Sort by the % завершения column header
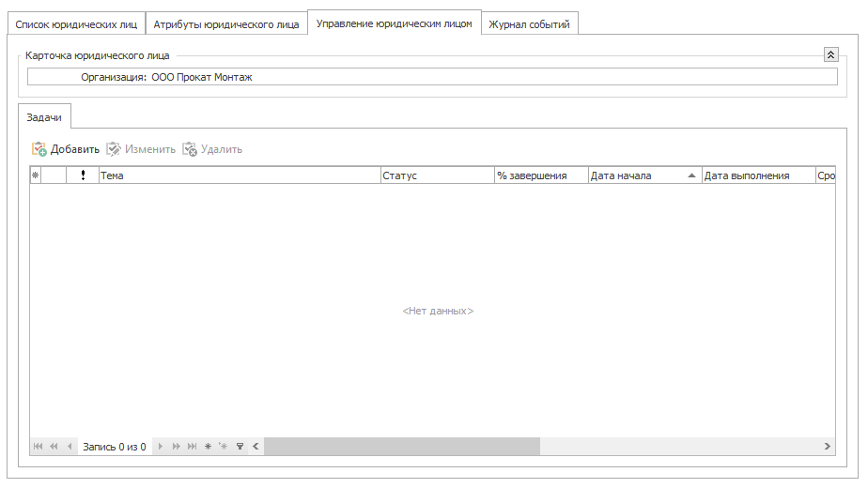Image resolution: width=868 pixels, height=488 pixels. (x=541, y=175)
